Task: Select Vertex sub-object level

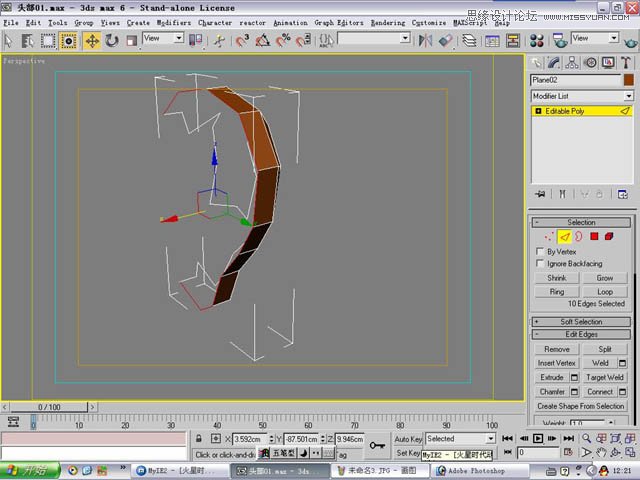Action: tap(549, 236)
